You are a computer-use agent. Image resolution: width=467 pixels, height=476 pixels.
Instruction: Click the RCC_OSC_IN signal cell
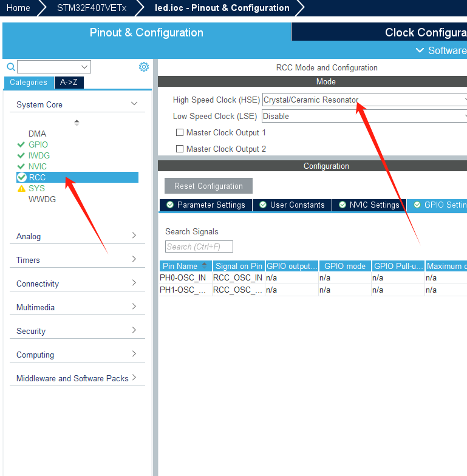point(238,278)
